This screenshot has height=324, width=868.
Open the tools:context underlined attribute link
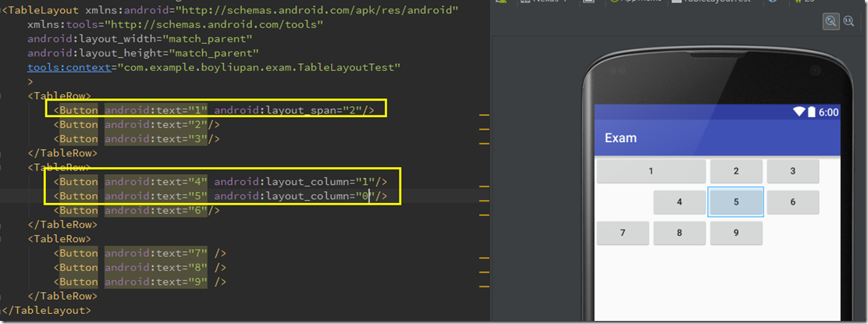tap(69, 67)
